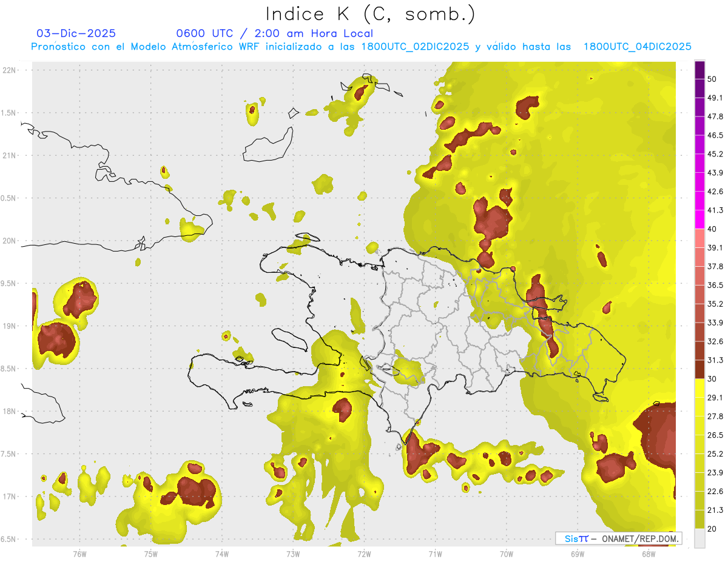
Task: Click the "22N" latitude label
Action: [x=9, y=70]
